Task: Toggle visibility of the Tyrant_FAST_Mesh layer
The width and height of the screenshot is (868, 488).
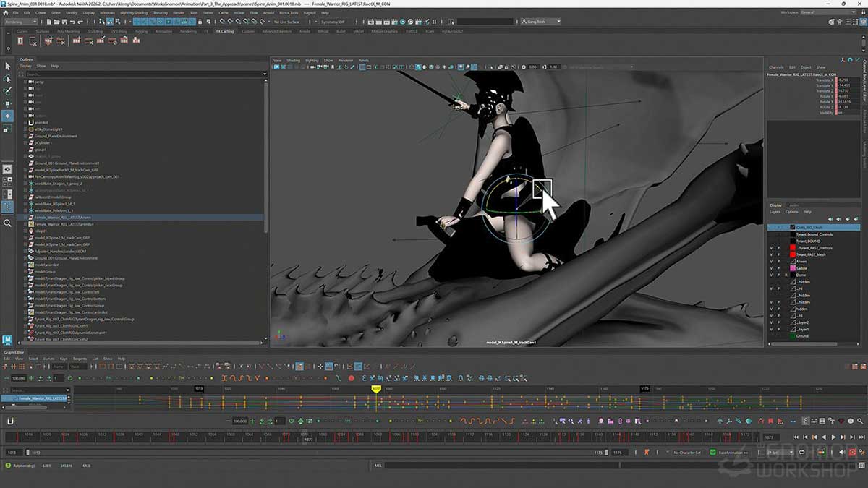Action: pyautogui.click(x=773, y=255)
